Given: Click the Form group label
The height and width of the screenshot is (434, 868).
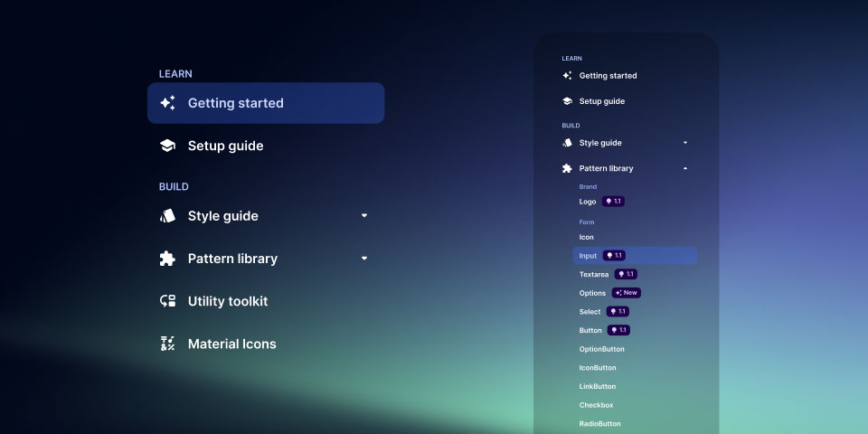Looking at the screenshot, I should tap(587, 222).
